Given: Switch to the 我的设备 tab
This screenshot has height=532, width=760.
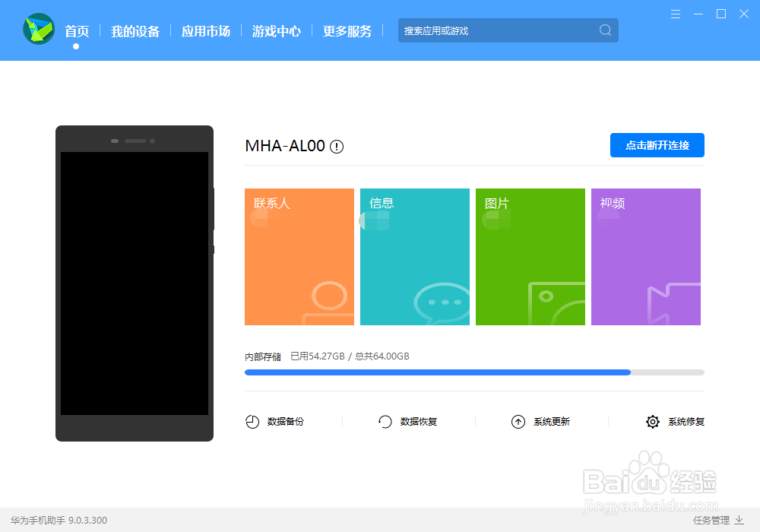Looking at the screenshot, I should coord(135,30).
